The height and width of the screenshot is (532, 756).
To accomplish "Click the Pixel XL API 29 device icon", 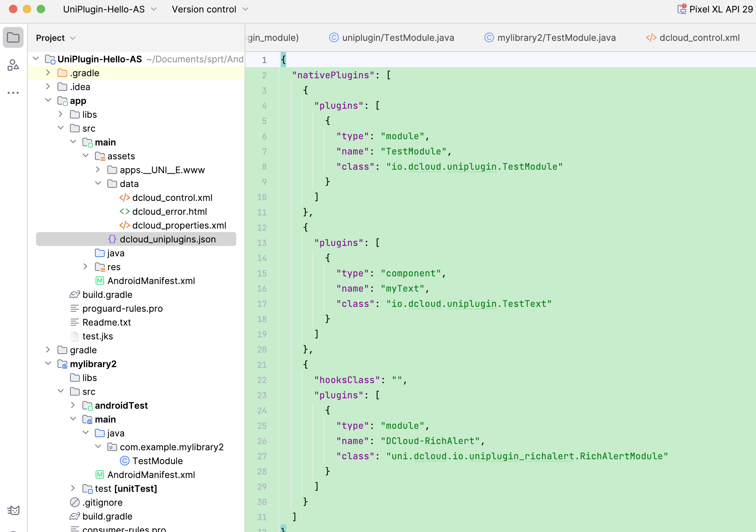I will (x=682, y=9).
